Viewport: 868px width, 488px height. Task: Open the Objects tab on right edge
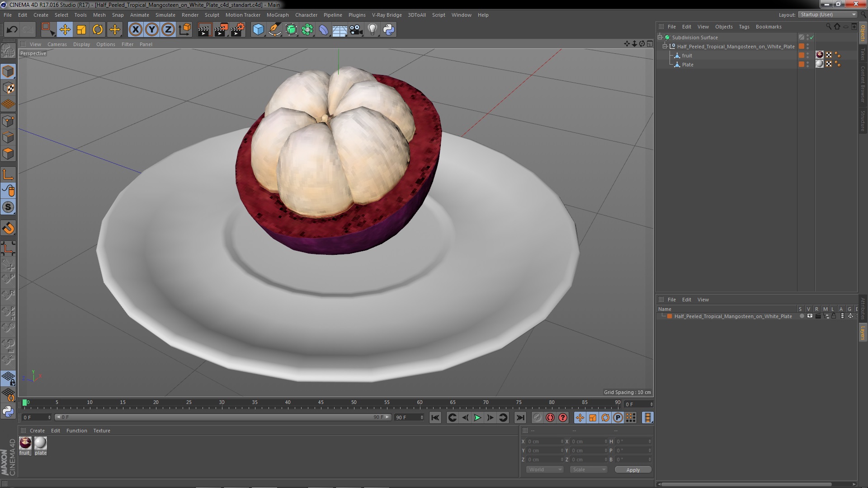pos(863,33)
